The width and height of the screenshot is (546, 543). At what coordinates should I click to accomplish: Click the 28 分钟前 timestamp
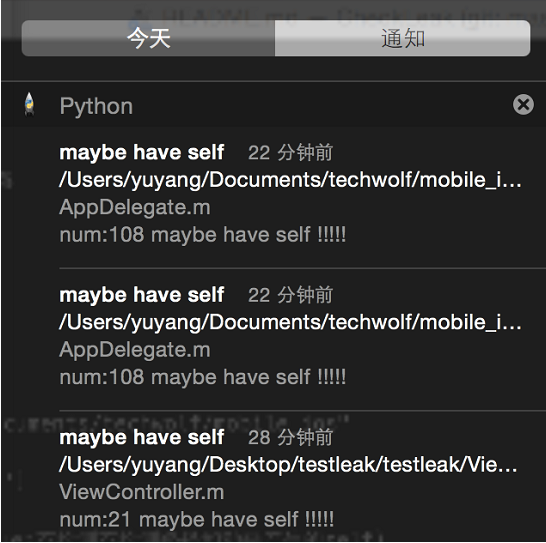click(290, 437)
